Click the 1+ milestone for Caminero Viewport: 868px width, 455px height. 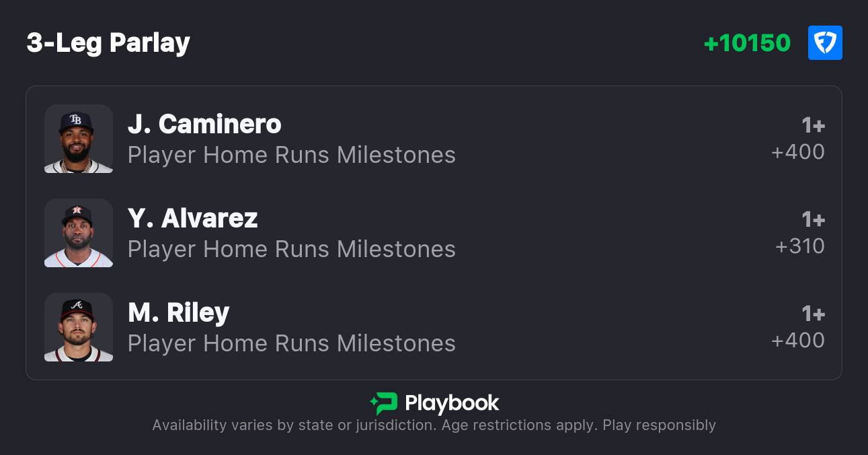tap(813, 125)
